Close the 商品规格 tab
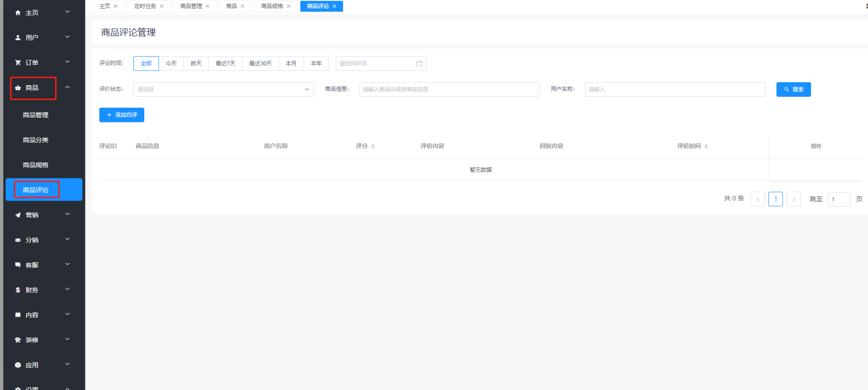The width and height of the screenshot is (868, 390). coord(289,6)
